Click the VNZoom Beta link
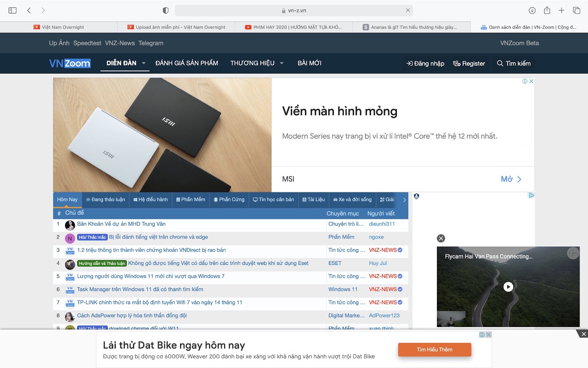The height and width of the screenshot is (368, 588). click(x=519, y=43)
